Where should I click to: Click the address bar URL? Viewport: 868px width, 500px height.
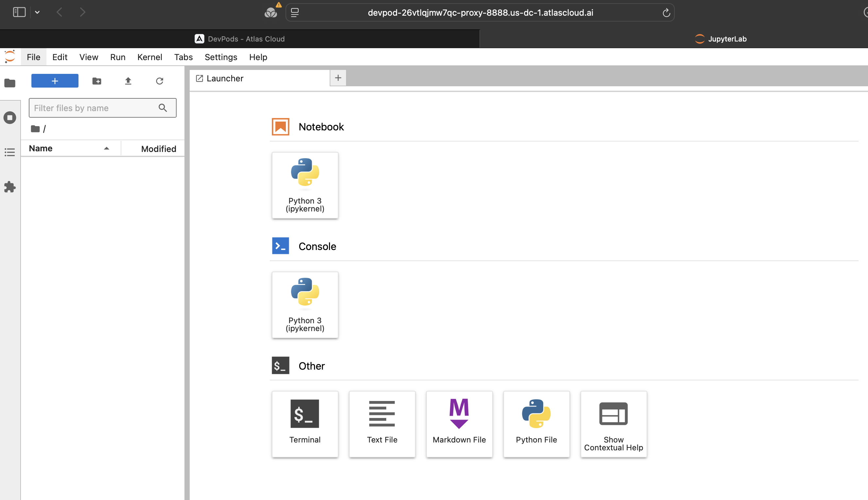tap(480, 13)
